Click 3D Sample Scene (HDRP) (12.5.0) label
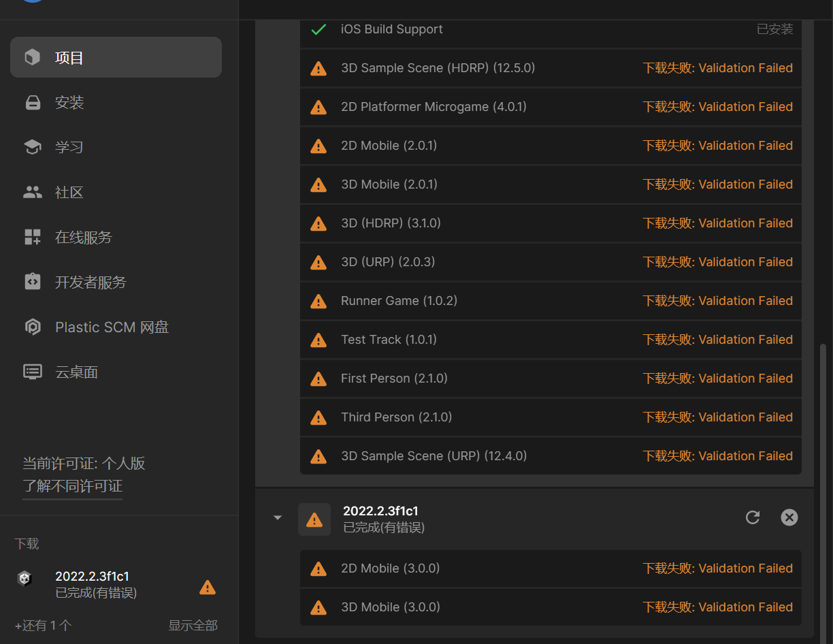 (438, 68)
